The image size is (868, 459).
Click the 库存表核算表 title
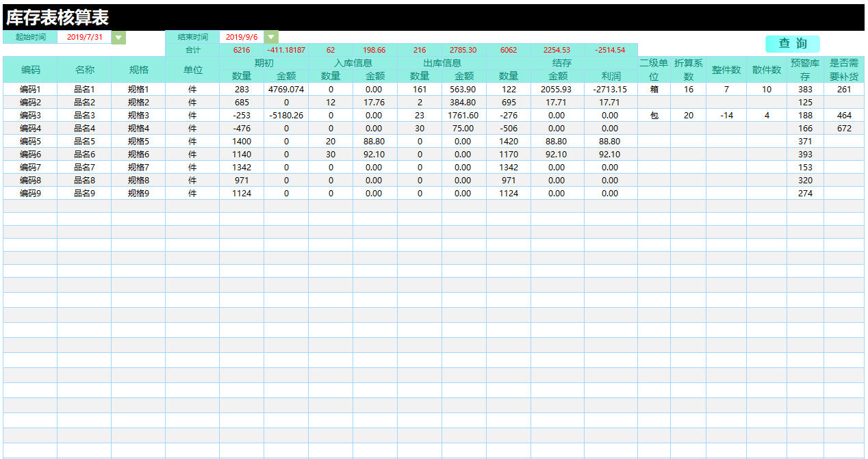pyautogui.click(x=58, y=18)
